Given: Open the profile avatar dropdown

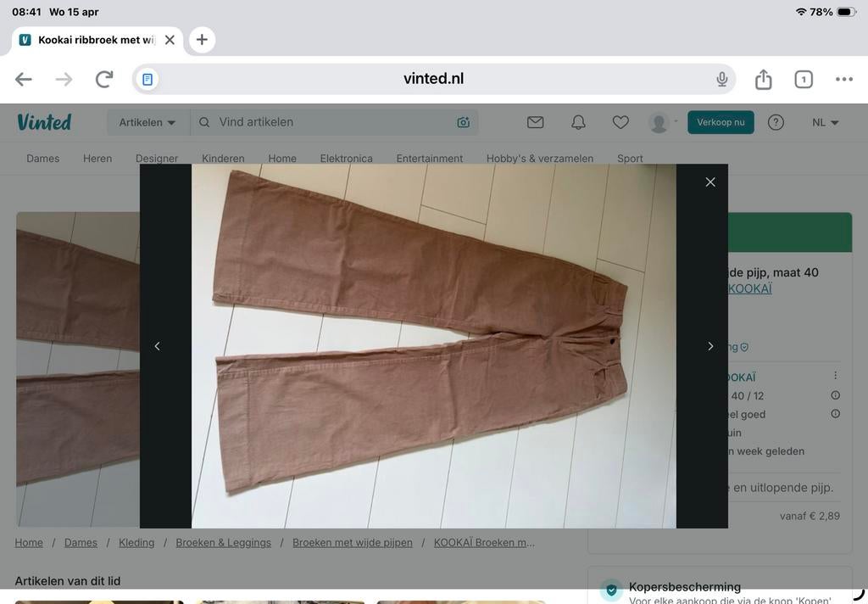Looking at the screenshot, I should [660, 122].
